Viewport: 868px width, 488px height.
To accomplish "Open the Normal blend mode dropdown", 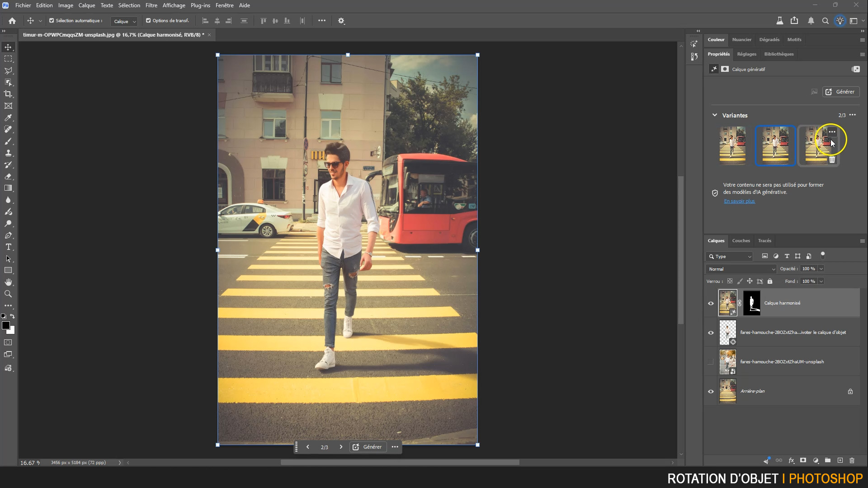I will click(x=741, y=269).
